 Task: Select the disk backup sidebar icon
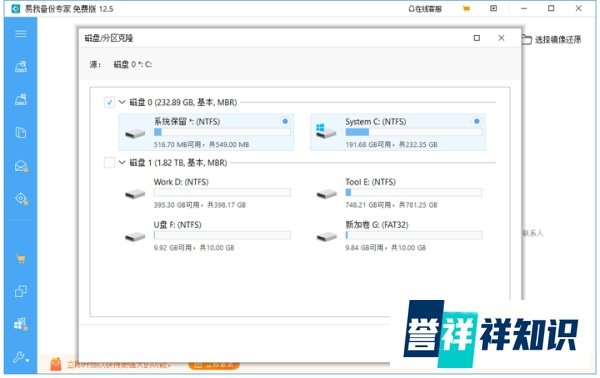pos(21,66)
